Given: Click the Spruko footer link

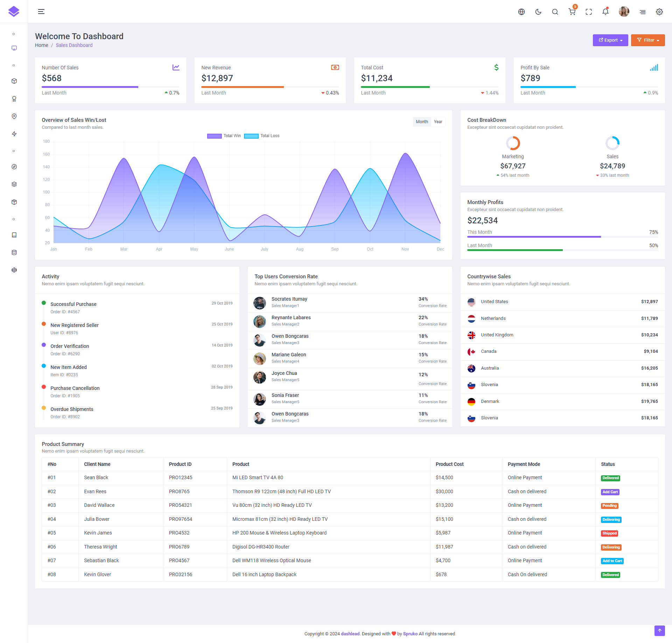Looking at the screenshot, I should [410, 634].
